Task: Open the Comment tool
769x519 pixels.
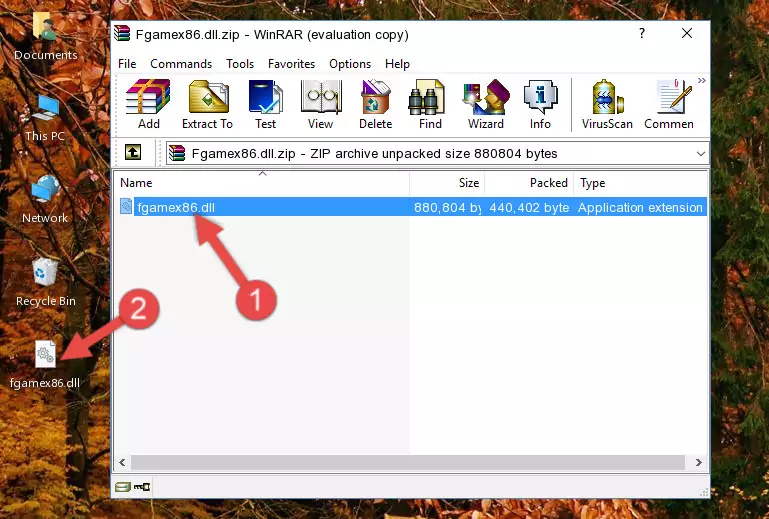Action: pyautogui.click(x=669, y=104)
